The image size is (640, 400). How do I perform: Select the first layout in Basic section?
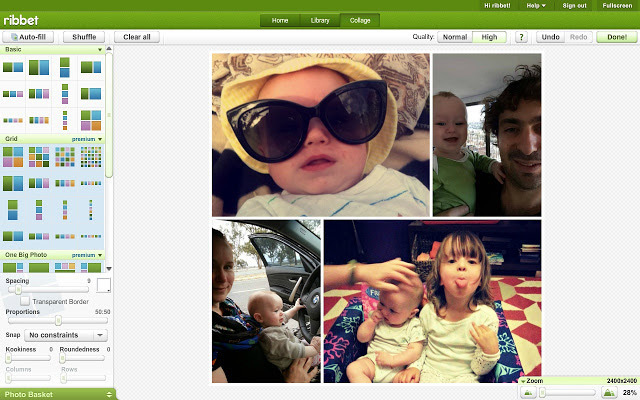[13, 68]
